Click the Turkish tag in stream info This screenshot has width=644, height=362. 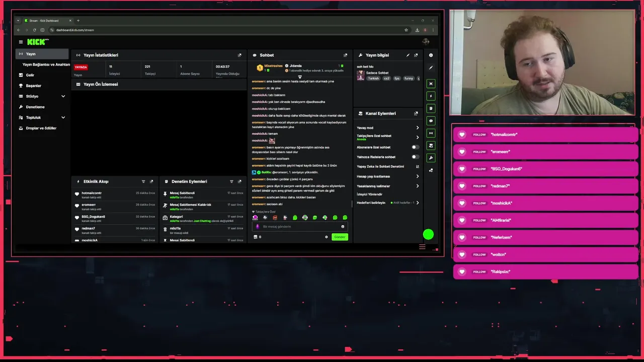click(x=373, y=78)
